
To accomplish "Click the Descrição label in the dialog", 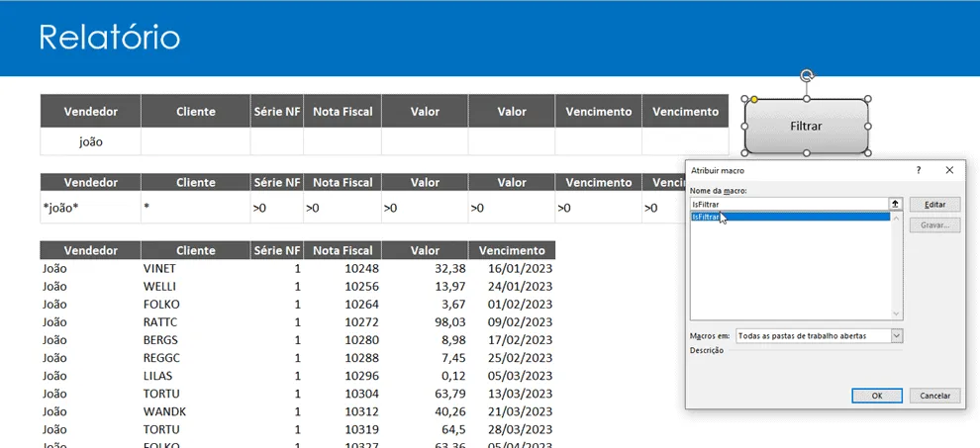I will [706, 350].
